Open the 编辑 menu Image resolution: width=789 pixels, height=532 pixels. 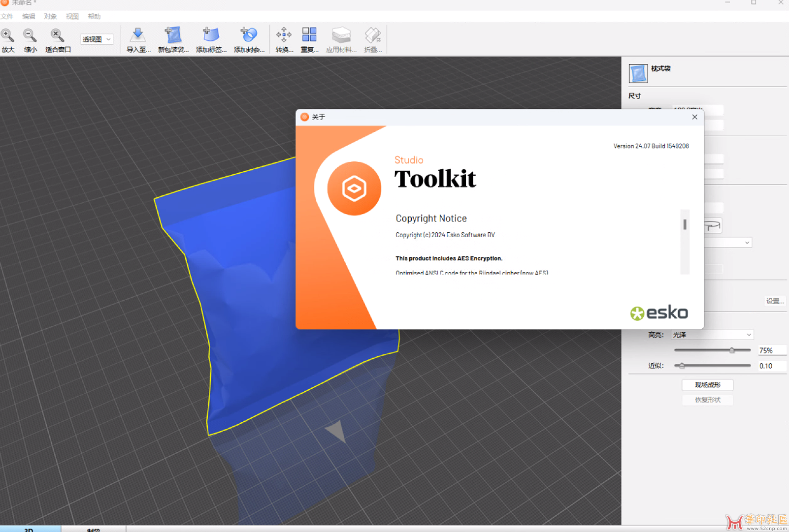click(x=29, y=16)
